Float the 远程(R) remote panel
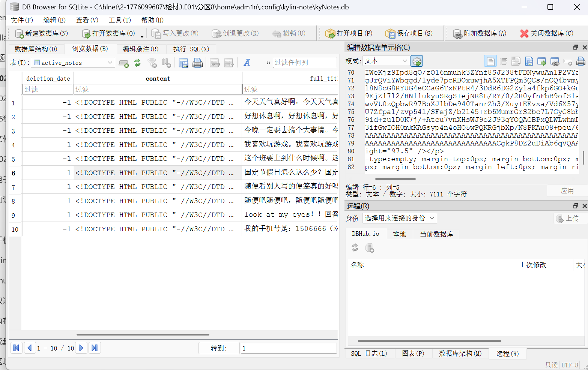 pos(576,206)
